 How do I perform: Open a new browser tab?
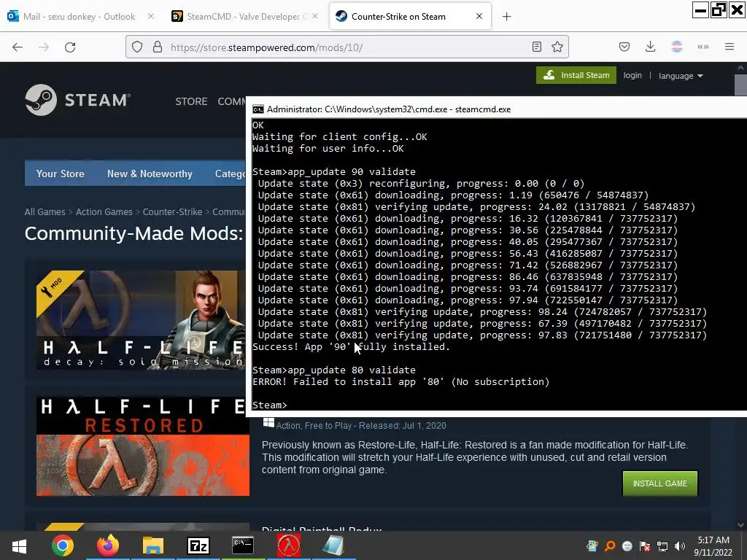point(506,17)
